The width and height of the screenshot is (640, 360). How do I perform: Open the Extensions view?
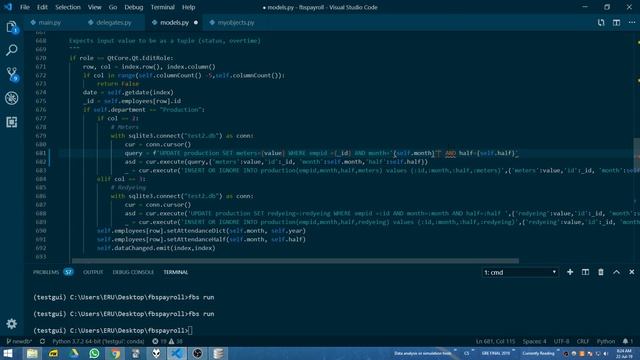pos(11,122)
